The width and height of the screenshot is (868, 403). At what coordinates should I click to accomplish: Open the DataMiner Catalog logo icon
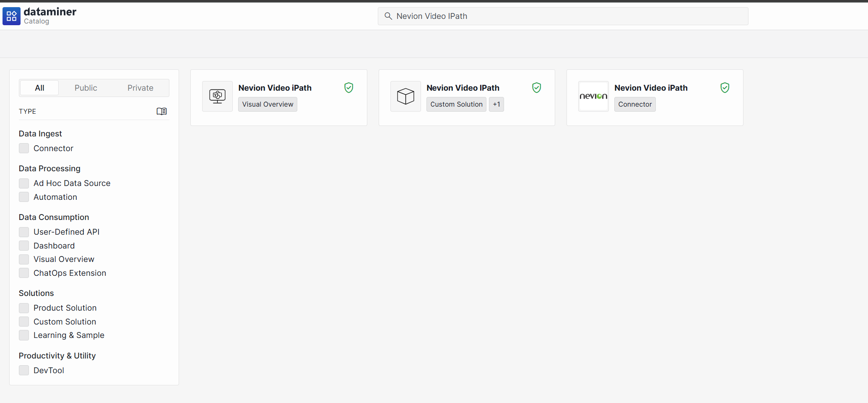11,16
